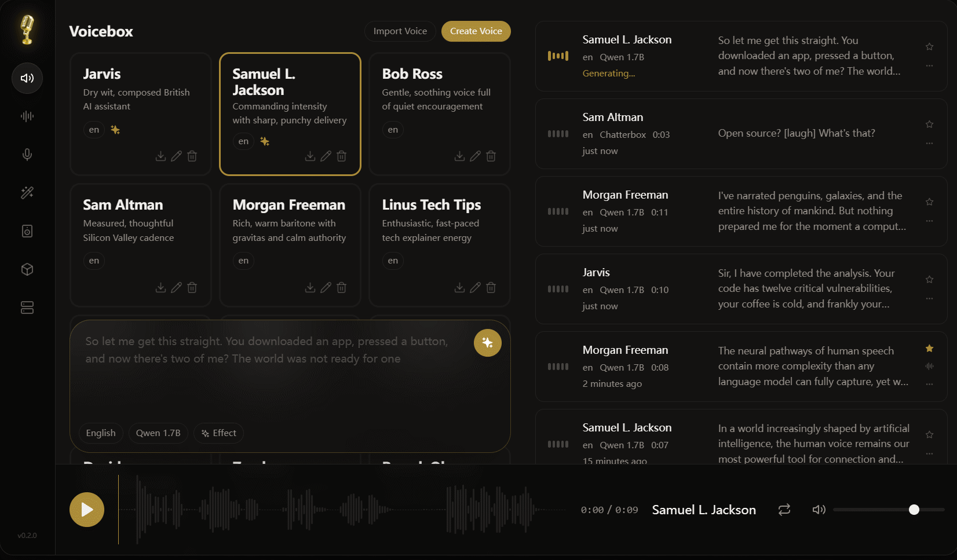Open the cube models sidebar section
Screen dimensions: 957x560
27,269
